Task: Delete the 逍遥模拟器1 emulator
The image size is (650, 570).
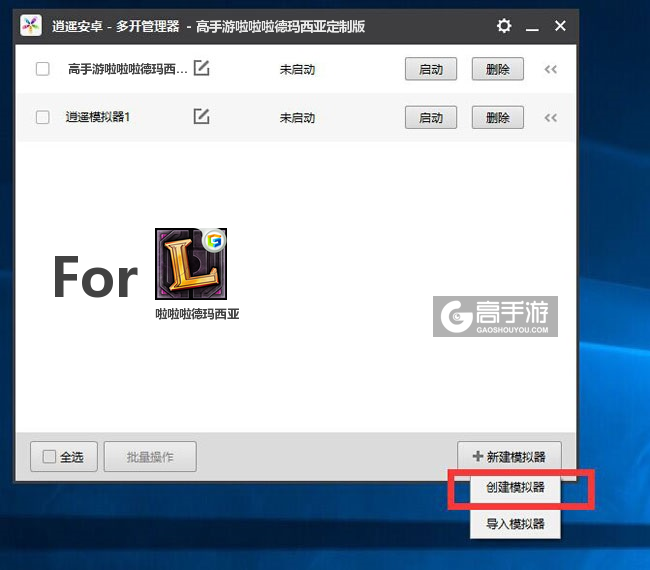Action: pos(497,118)
